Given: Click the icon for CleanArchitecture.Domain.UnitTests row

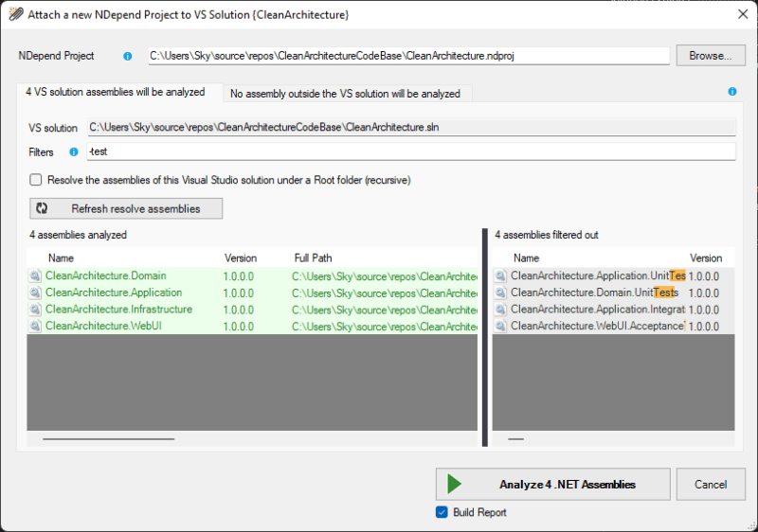Looking at the screenshot, I should 501,293.
